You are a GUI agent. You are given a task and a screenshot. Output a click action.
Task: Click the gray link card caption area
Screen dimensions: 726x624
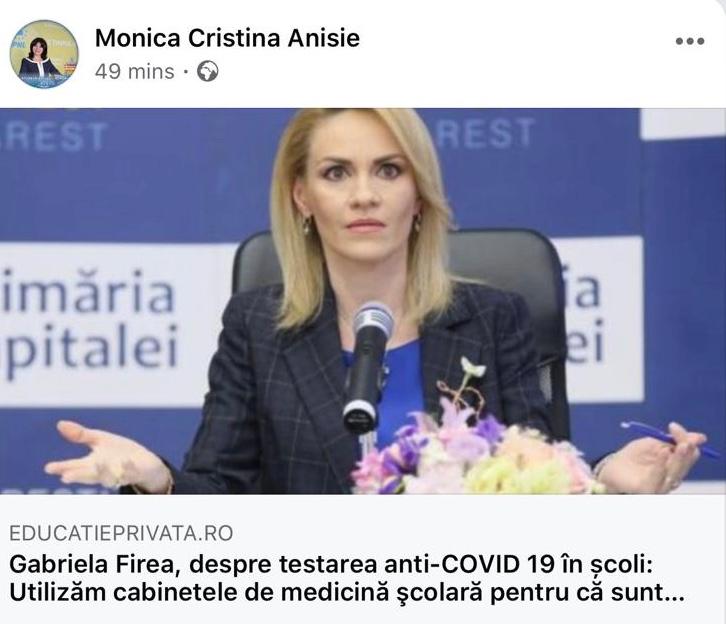(363, 559)
